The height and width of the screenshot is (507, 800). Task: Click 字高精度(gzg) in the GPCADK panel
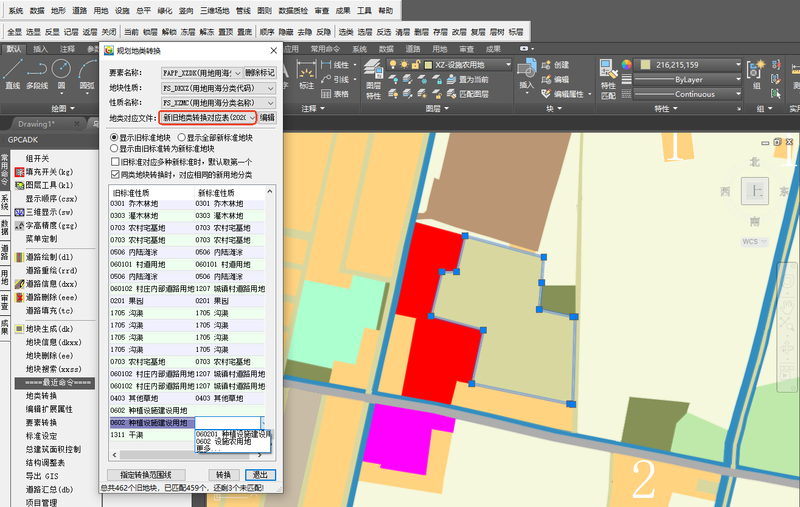46,225
